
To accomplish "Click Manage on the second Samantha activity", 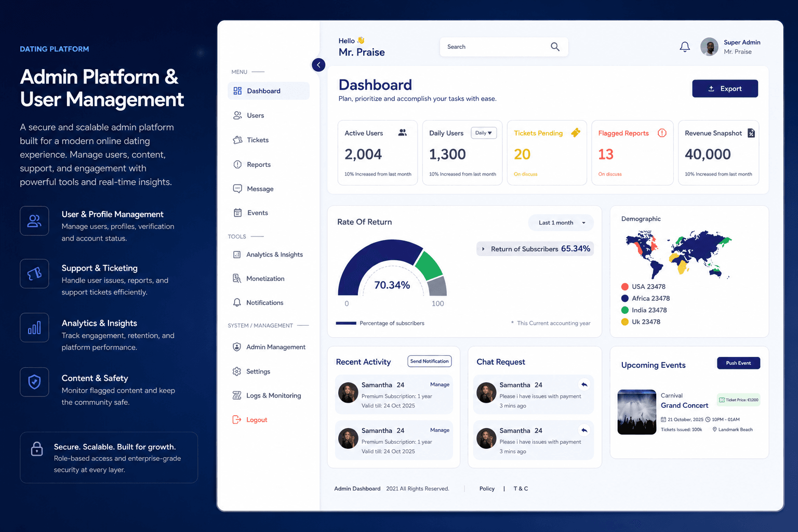I will click(x=440, y=430).
